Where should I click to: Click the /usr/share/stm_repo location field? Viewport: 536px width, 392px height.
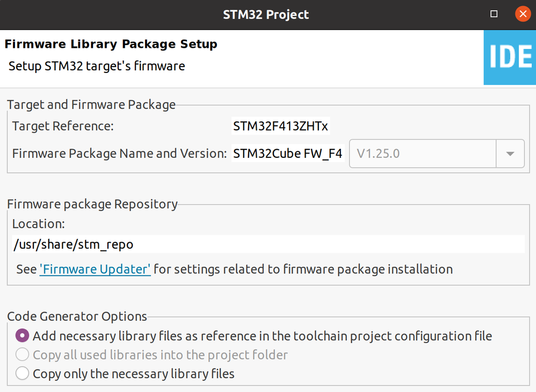click(267, 245)
